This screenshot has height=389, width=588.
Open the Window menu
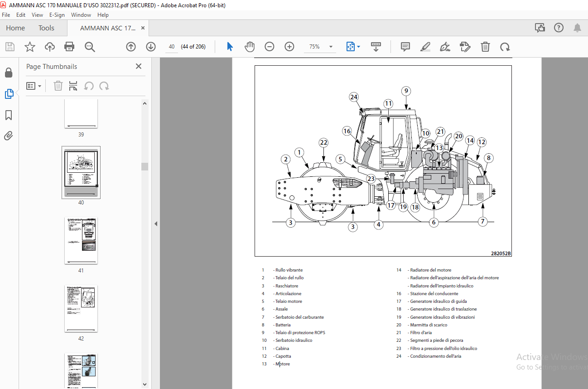(x=81, y=15)
